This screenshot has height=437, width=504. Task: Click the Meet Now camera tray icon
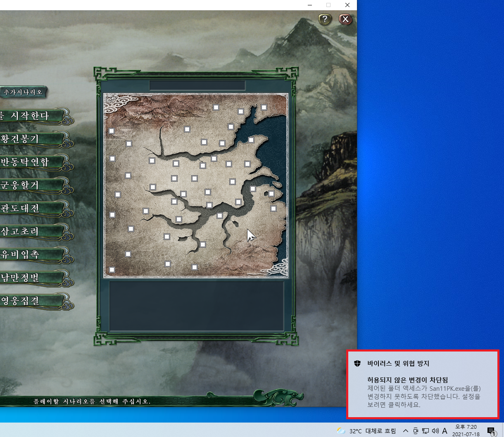[x=416, y=431]
